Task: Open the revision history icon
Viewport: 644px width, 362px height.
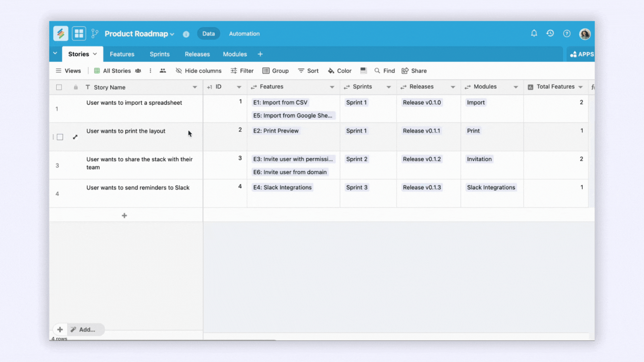Action: tap(550, 33)
